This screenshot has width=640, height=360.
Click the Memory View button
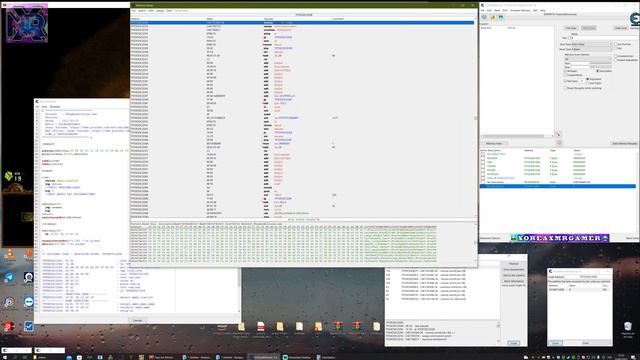coord(494,144)
